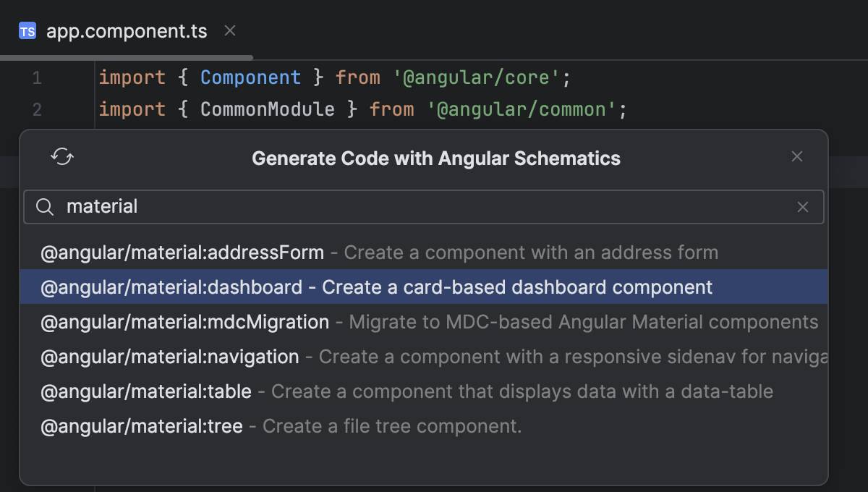Click line number 1 in the editor gutter

37,77
